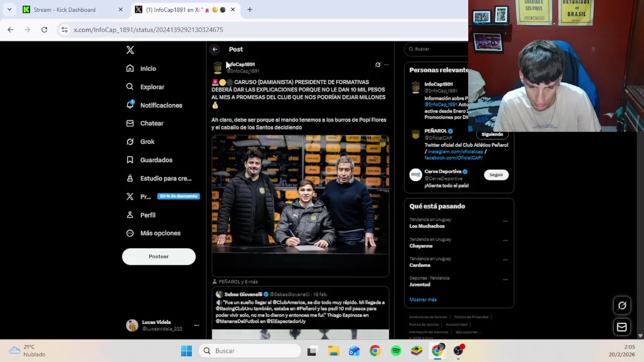
Task: Open instagram.com/oficialcap link
Action: [x=455, y=151]
